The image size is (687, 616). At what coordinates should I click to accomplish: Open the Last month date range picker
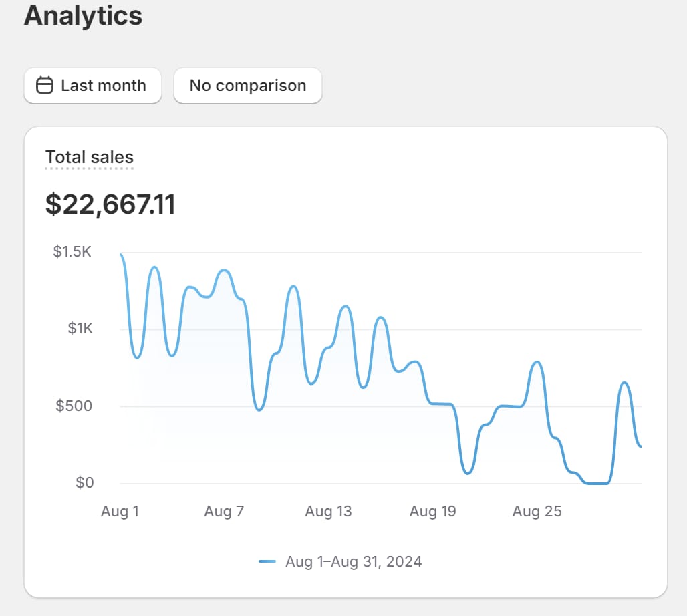(93, 86)
